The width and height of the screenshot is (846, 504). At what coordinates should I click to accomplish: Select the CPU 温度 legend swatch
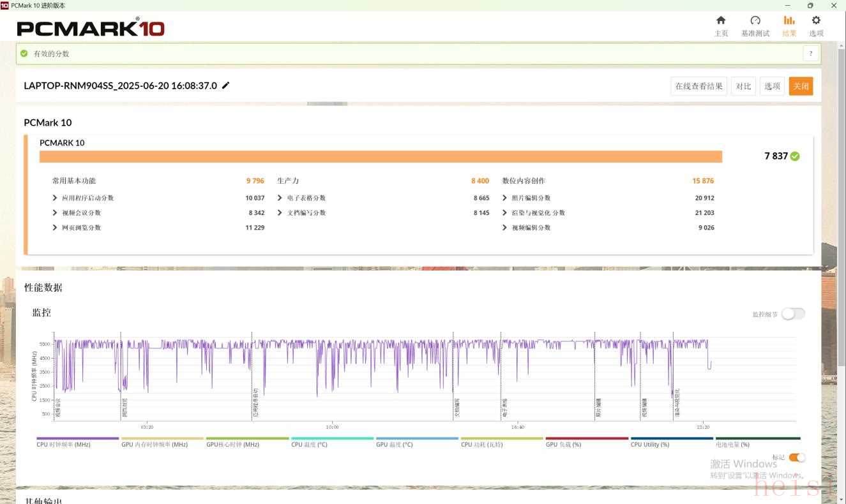pos(332,438)
